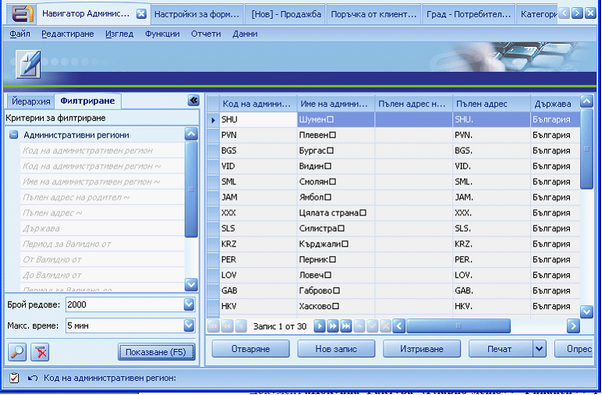Click the Нов запис button
Viewport: 602px width, 395px height.
click(x=336, y=349)
